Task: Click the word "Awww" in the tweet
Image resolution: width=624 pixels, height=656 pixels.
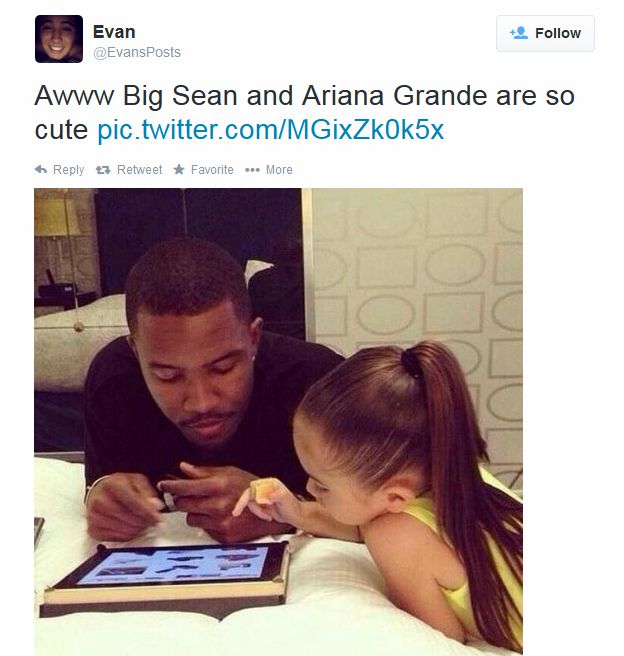Action: click(70, 98)
